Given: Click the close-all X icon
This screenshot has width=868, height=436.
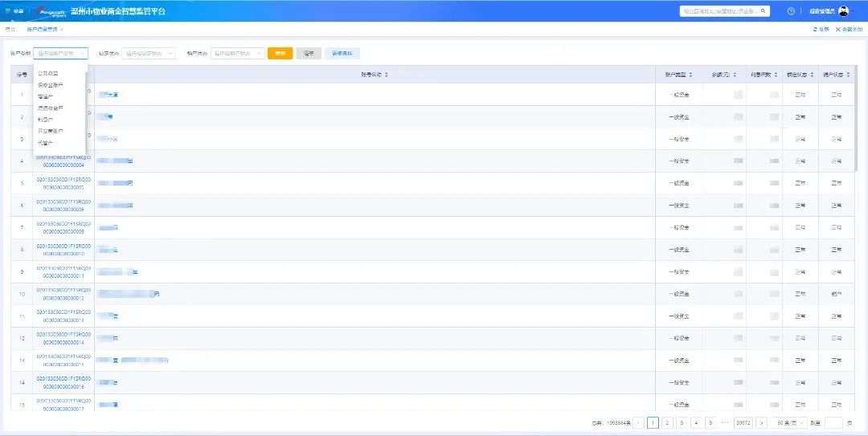Looking at the screenshot, I should (x=837, y=29).
